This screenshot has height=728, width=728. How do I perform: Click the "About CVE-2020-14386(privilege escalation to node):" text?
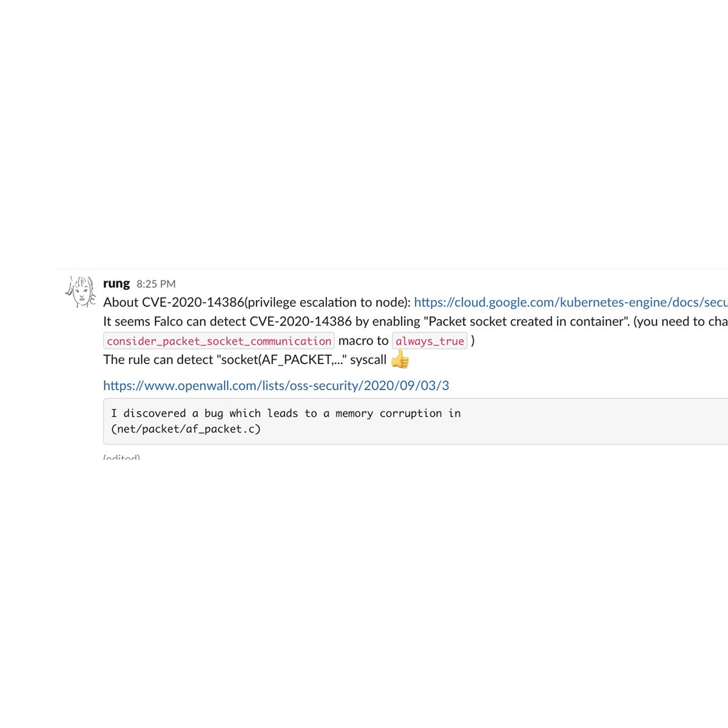(257, 302)
